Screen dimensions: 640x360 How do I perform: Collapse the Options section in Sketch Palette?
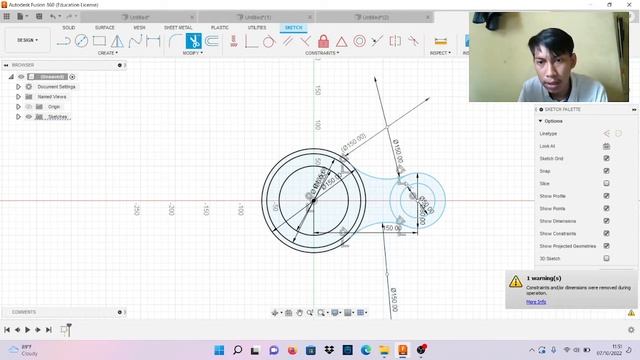tap(540, 121)
